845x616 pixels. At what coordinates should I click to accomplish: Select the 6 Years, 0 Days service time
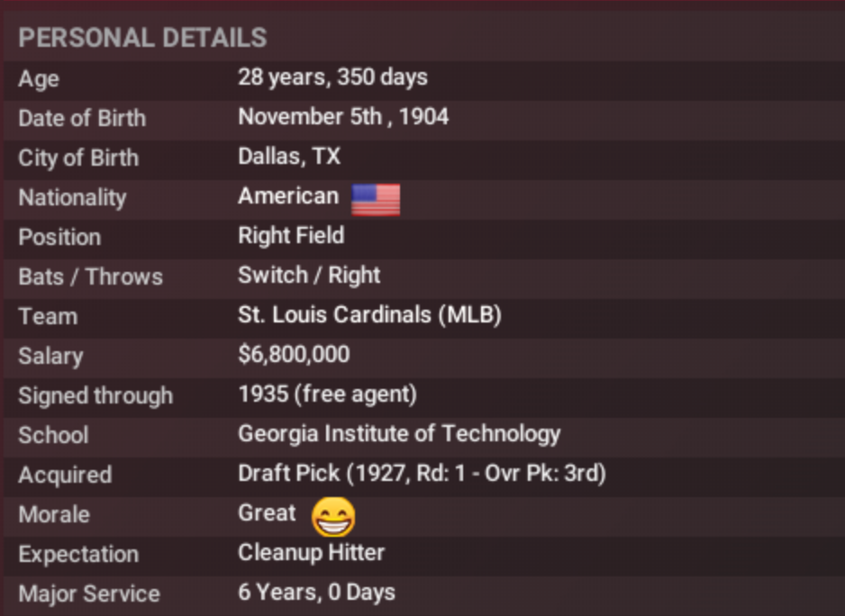tap(316, 593)
